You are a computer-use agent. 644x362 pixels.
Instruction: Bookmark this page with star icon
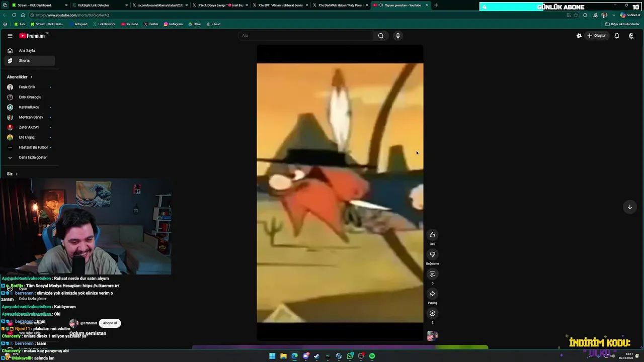[576, 15]
